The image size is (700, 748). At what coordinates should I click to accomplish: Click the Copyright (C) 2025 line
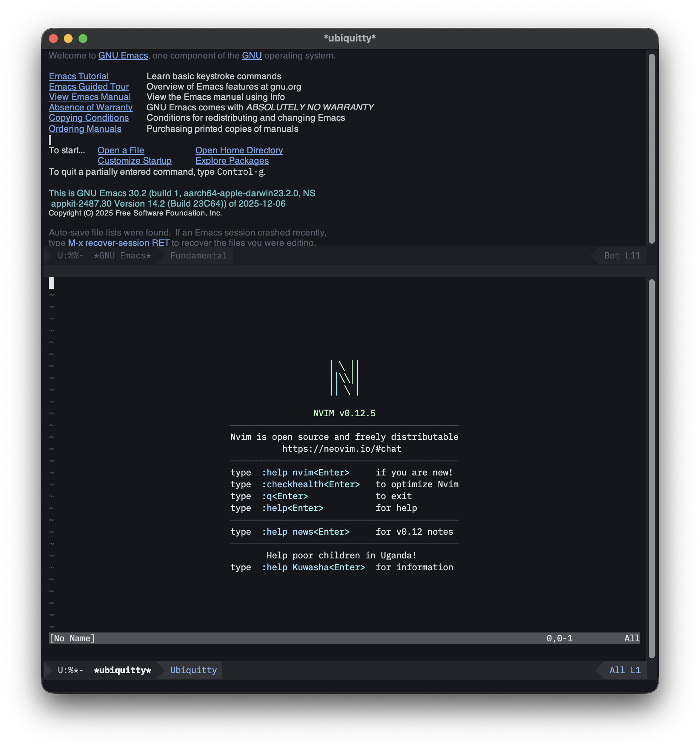135,213
